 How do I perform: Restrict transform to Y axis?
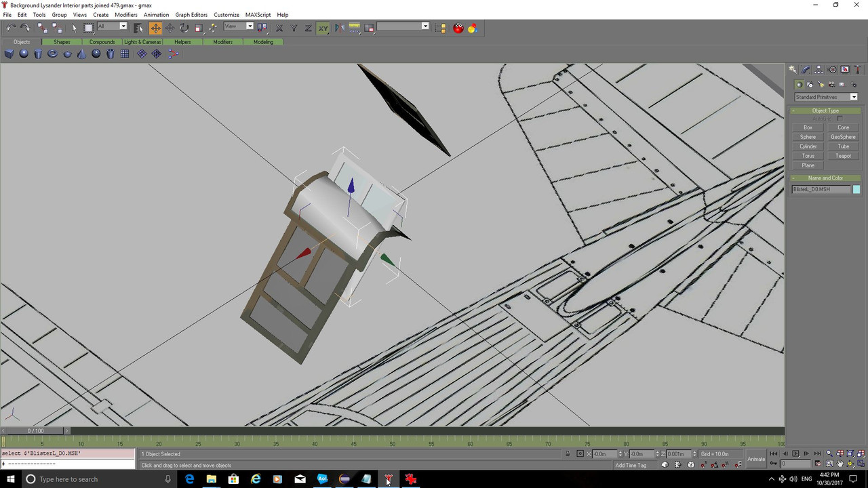pyautogui.click(x=294, y=28)
